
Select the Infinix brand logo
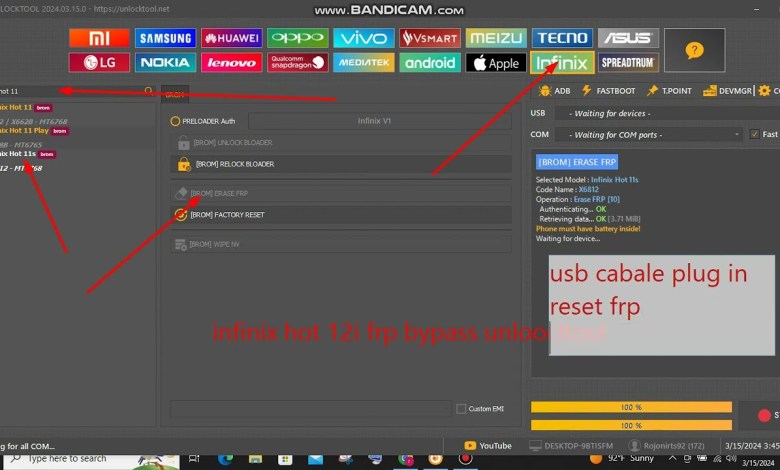(x=561, y=62)
